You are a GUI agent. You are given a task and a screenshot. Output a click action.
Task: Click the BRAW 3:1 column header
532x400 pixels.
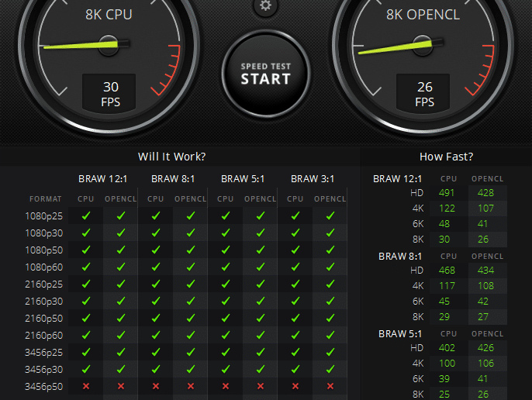point(313,179)
